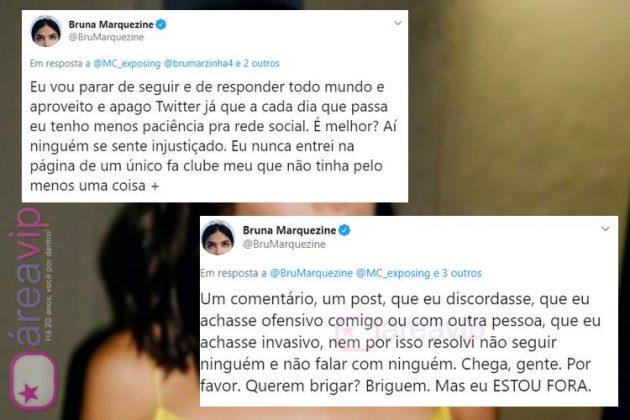Open profile photo in first tweet
This screenshot has width=630, height=420.
pos(46,31)
